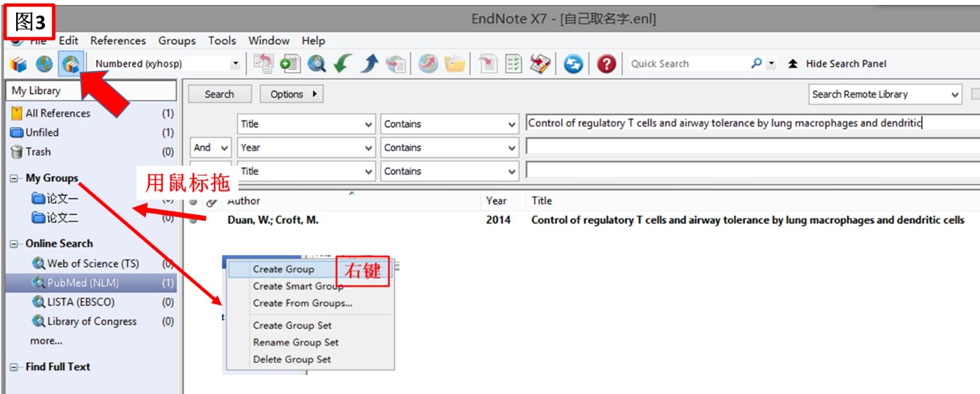
Task: Click Find Full Text toolbar icon
Action: 396,64
